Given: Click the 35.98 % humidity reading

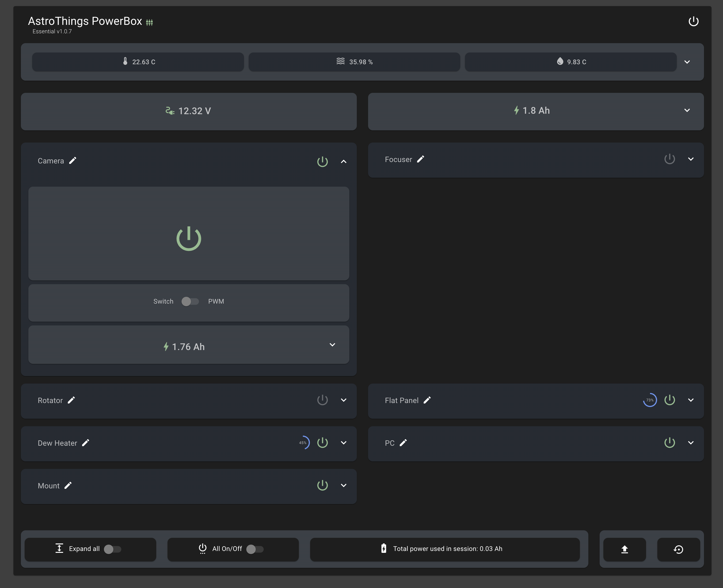Looking at the screenshot, I should pyautogui.click(x=361, y=62).
